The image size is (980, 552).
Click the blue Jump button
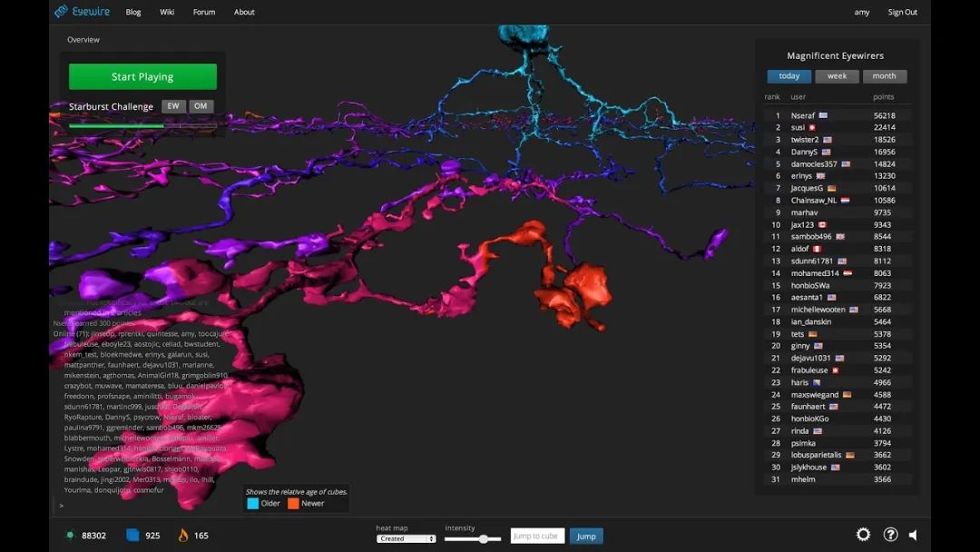pos(586,536)
